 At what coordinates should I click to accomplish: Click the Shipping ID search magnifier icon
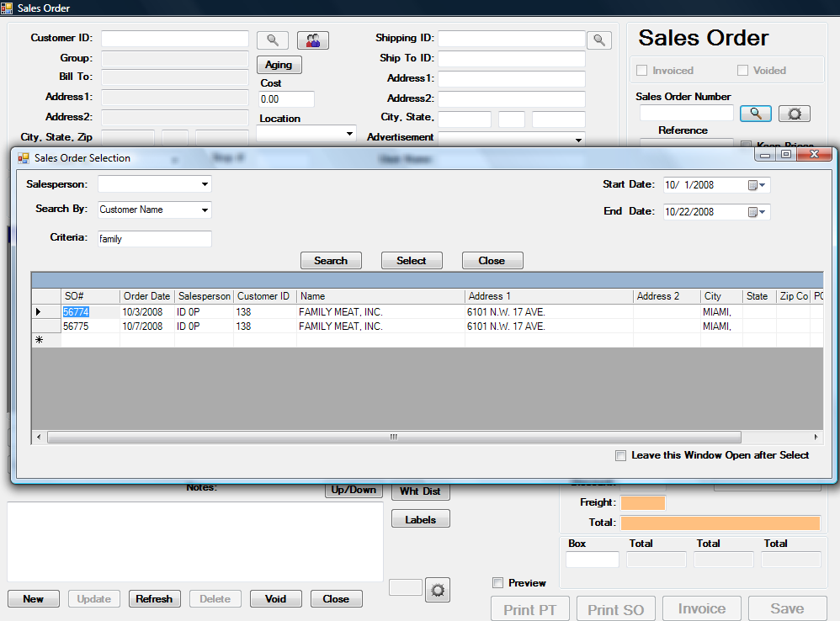point(598,40)
